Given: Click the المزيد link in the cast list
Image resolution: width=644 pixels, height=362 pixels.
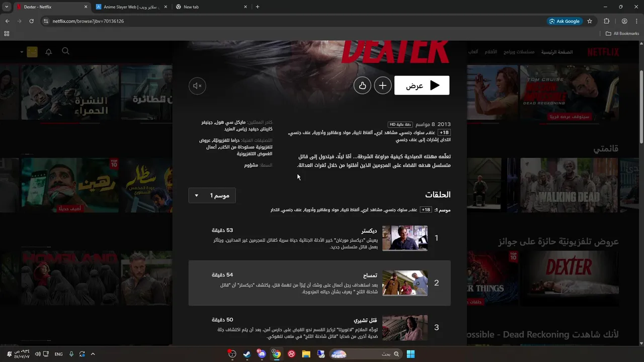Looking at the screenshot, I should pyautogui.click(x=229, y=129).
